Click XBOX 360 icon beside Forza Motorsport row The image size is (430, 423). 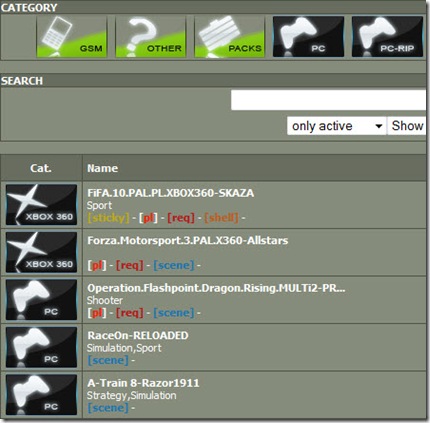click(x=41, y=252)
